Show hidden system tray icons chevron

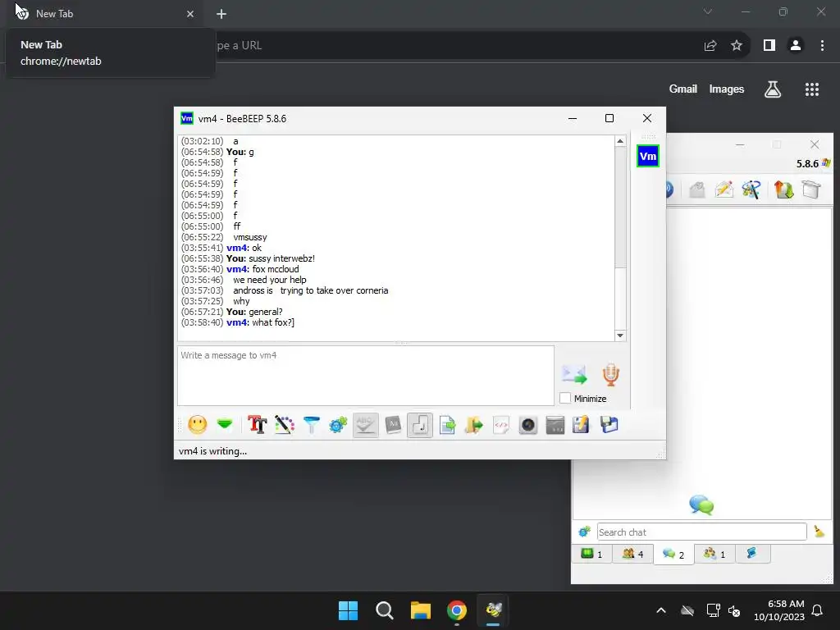(661, 610)
